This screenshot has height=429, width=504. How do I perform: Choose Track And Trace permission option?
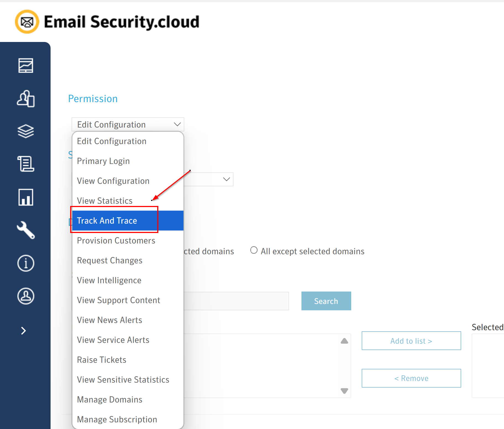107,221
